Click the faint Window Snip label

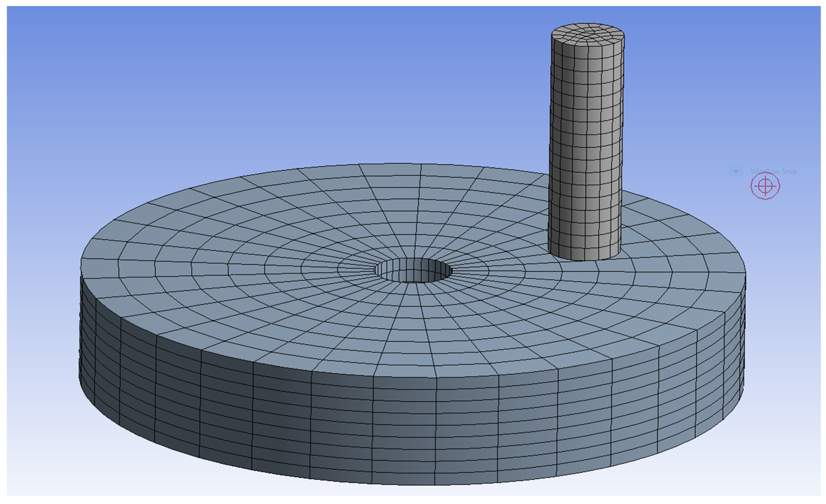click(x=773, y=171)
